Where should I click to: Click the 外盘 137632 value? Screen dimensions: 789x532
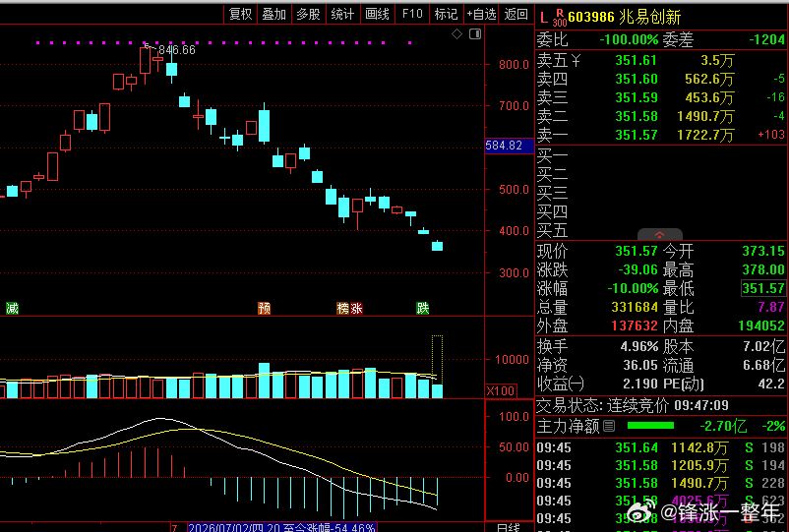click(635, 325)
